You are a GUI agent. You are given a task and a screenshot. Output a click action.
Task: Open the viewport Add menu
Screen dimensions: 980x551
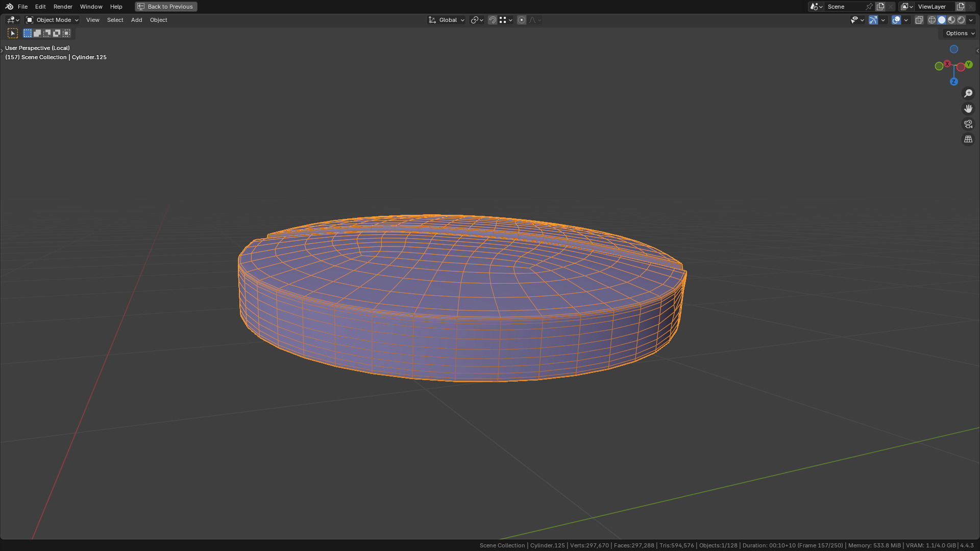[x=136, y=20]
